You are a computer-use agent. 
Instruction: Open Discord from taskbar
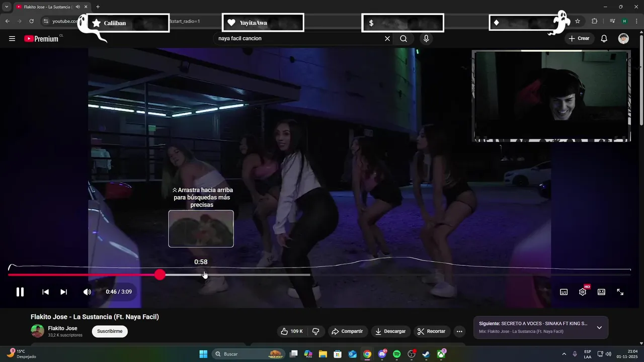pyautogui.click(x=382, y=354)
